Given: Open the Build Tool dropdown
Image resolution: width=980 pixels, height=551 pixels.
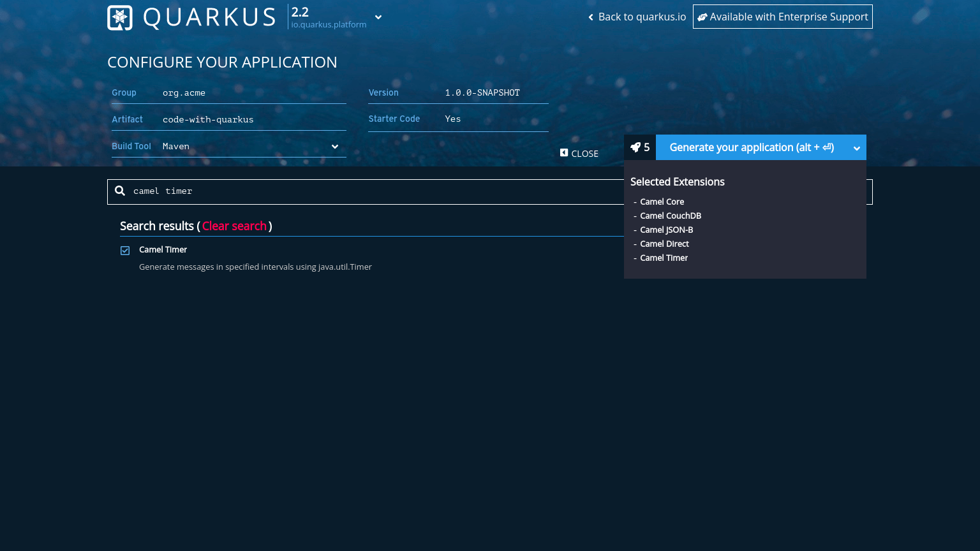Looking at the screenshot, I should tap(252, 147).
